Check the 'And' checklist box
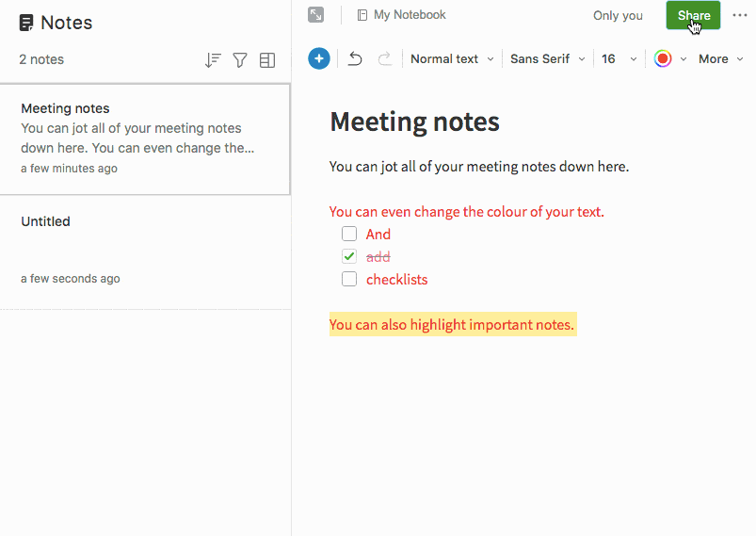This screenshot has width=756, height=536. (x=349, y=234)
